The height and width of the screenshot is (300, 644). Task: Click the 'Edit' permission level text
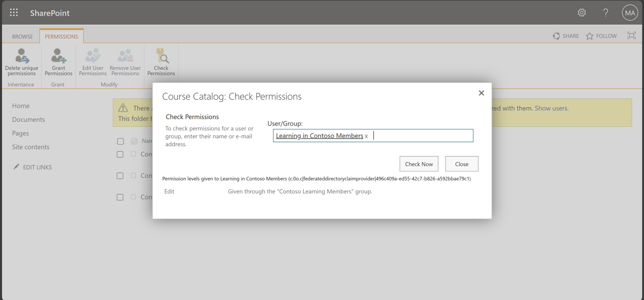pos(169,191)
